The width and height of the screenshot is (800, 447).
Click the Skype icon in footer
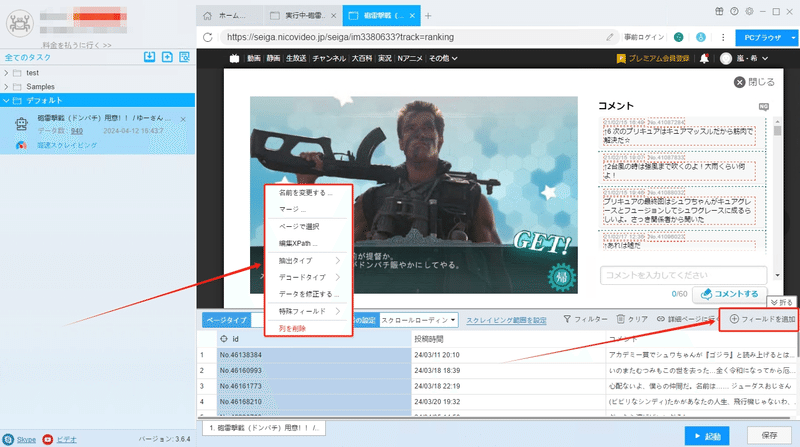[8, 439]
